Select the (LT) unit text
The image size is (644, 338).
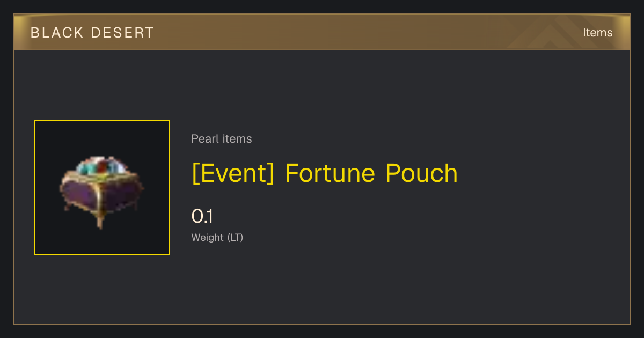click(x=235, y=238)
